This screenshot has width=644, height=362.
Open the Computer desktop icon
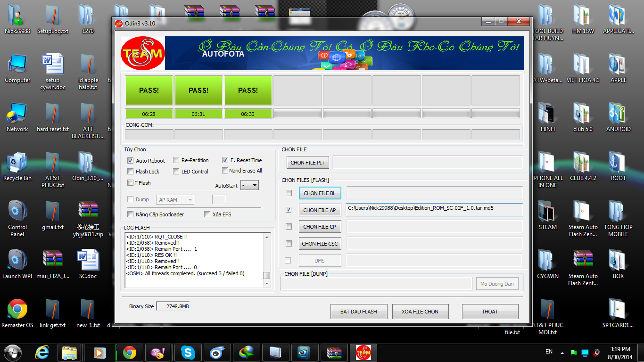pos(17,68)
